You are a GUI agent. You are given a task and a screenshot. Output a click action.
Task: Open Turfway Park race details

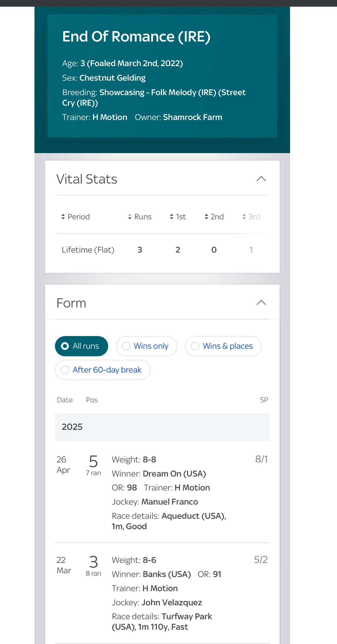point(162,622)
